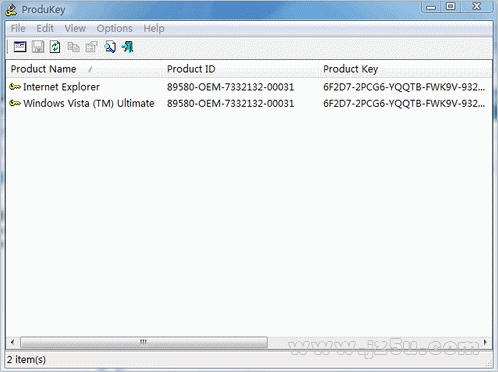The height and width of the screenshot is (372, 498).
Task: Click the ProduKey title bar app icon
Action: pyautogui.click(x=11, y=10)
